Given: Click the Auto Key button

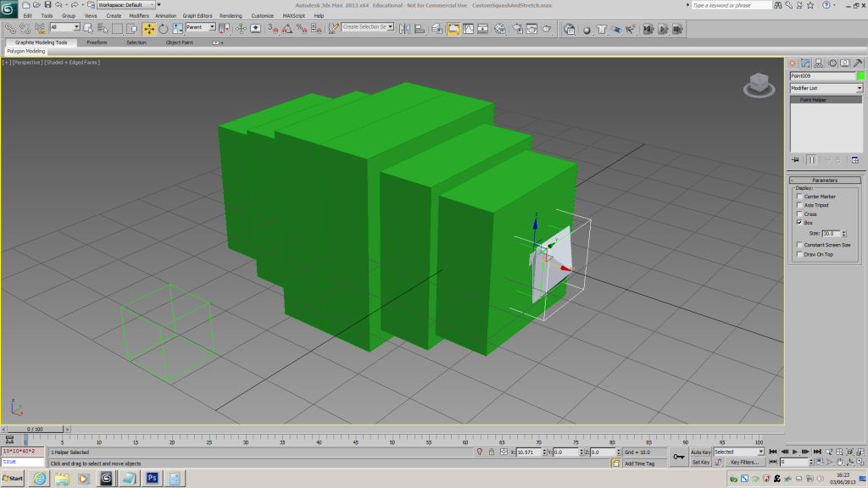Looking at the screenshot, I should 700,452.
